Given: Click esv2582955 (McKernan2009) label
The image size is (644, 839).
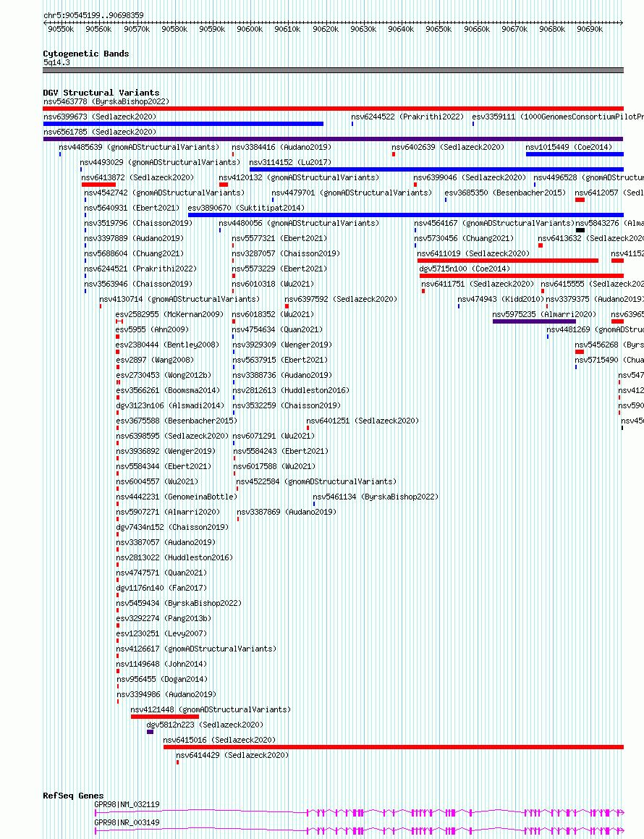Looking at the screenshot, I should coord(170,315).
